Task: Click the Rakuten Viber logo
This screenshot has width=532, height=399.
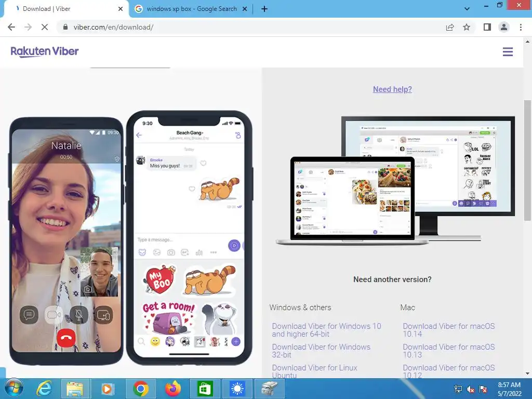Action: coord(45,51)
